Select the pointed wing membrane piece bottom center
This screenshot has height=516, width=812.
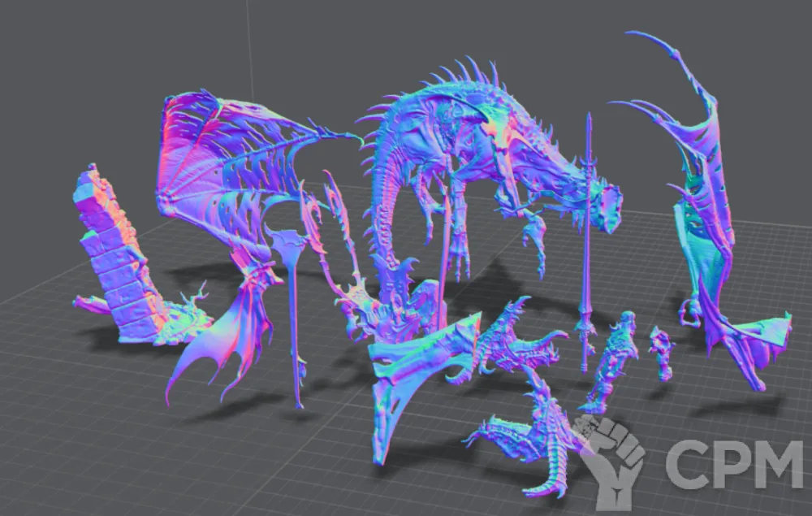click(x=406, y=382)
